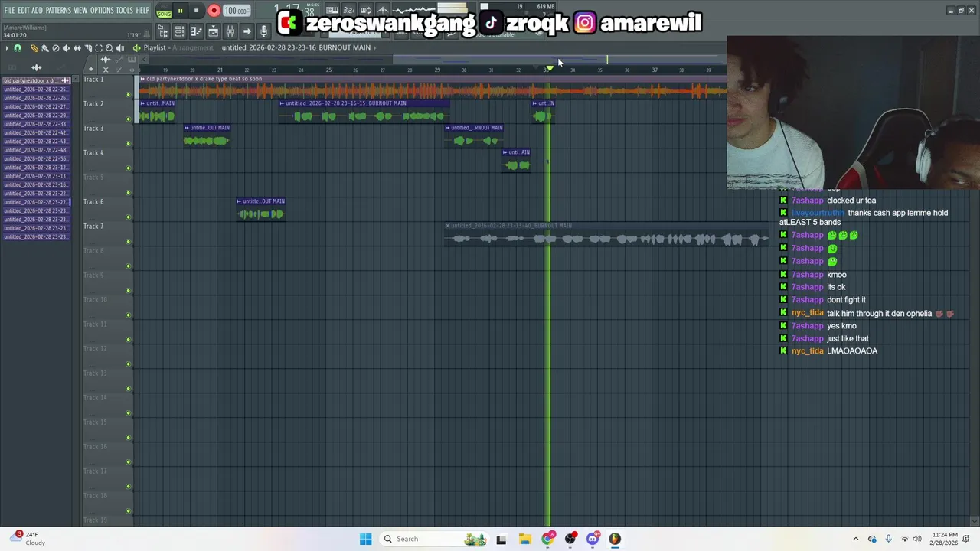This screenshot has width=980, height=551.
Task: Open the HELP menu
Action: pos(142,10)
